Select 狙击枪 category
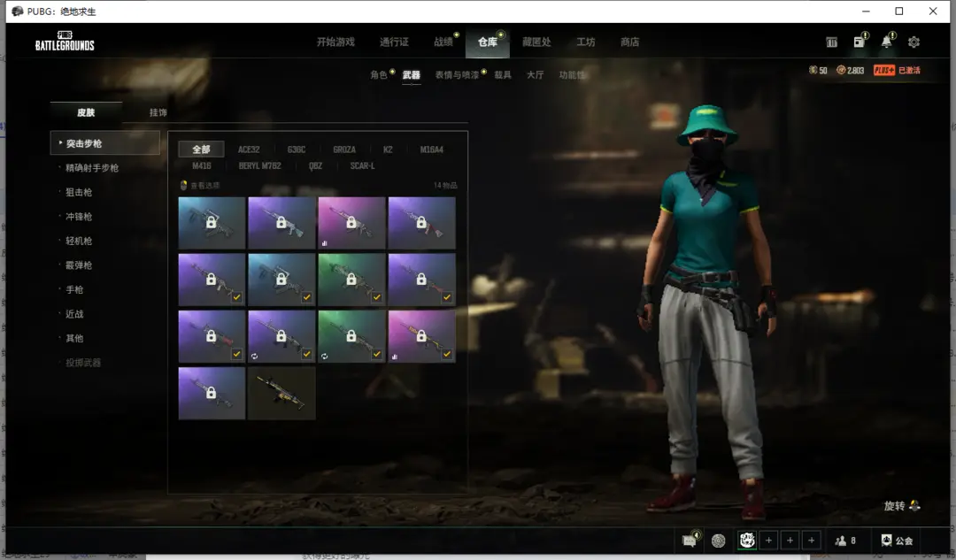This screenshot has height=560, width=956. tap(79, 192)
